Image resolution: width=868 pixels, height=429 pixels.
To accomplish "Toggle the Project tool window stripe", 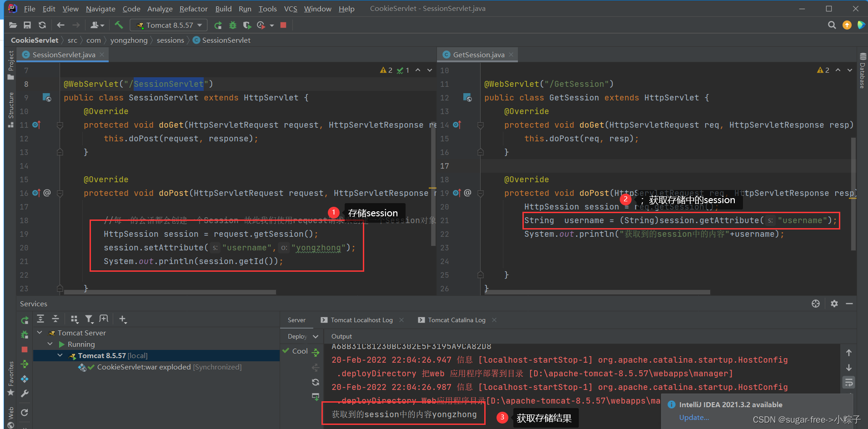I will (x=10, y=65).
